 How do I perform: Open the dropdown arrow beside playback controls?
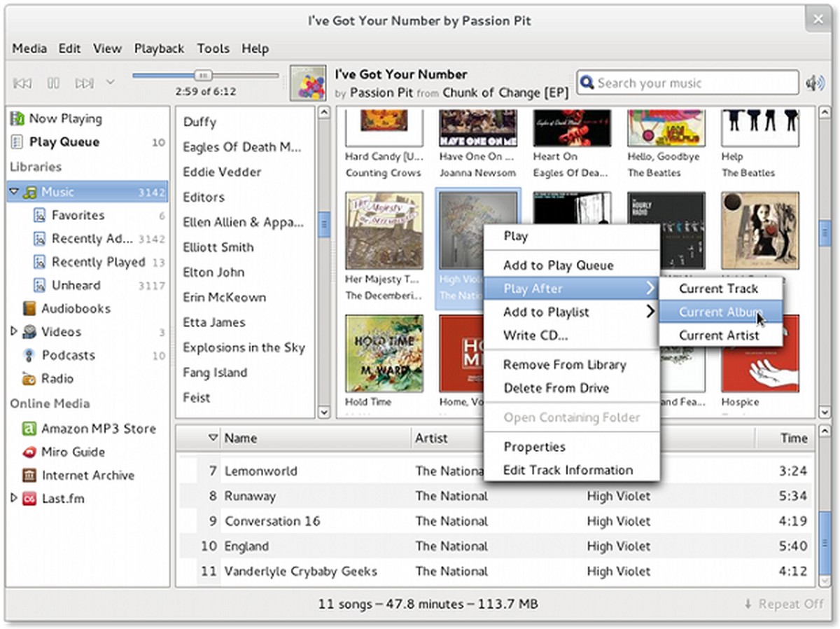click(x=111, y=82)
